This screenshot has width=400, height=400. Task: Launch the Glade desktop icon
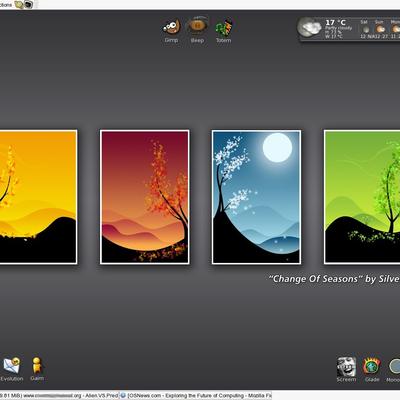pos(372,366)
